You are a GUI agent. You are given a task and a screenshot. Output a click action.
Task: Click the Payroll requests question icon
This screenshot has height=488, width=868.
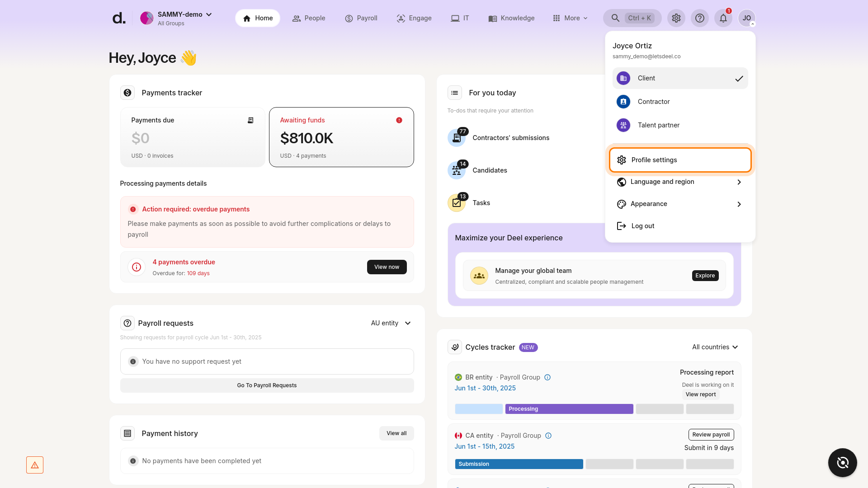click(127, 323)
